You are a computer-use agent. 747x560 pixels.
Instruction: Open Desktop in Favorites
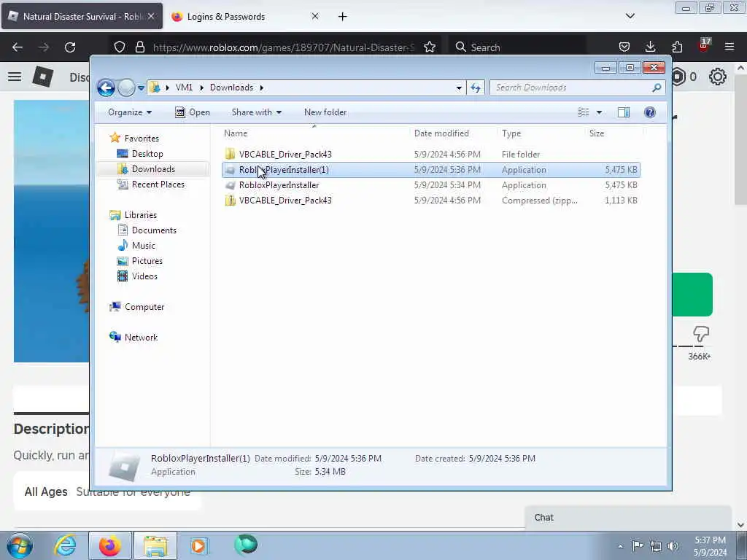147,154
